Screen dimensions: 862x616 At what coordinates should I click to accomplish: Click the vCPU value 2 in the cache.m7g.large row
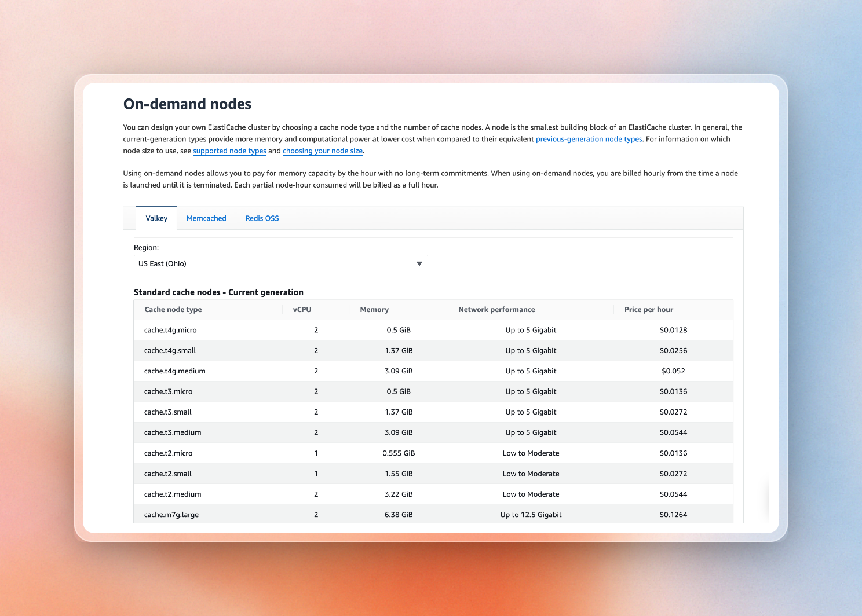click(316, 515)
